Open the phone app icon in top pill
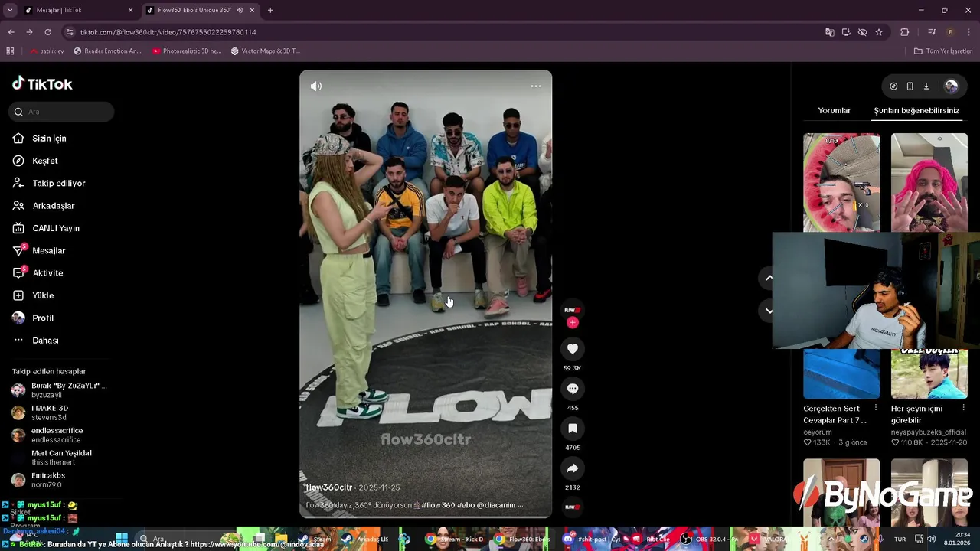Screen dimensions: 980x551 click(910, 86)
